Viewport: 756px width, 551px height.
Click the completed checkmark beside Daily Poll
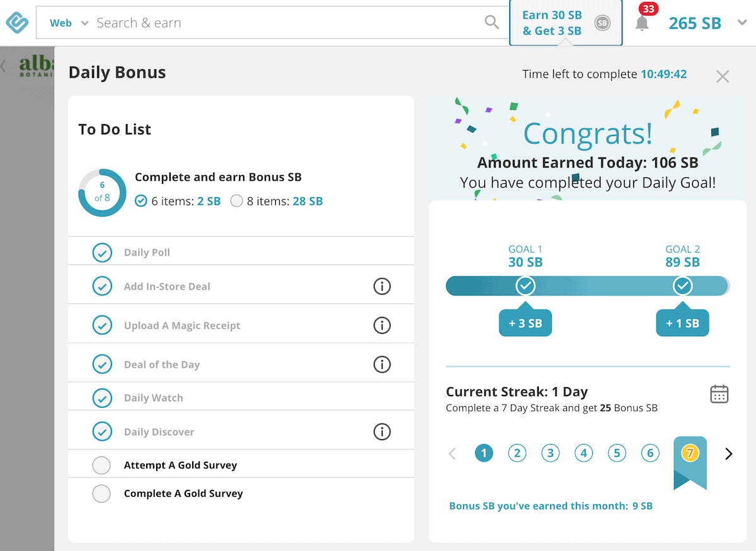[102, 253]
